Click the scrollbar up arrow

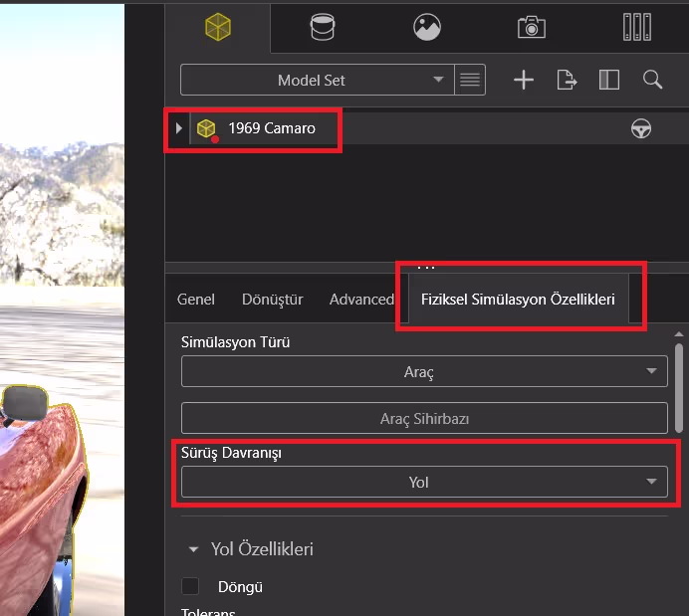click(679, 334)
